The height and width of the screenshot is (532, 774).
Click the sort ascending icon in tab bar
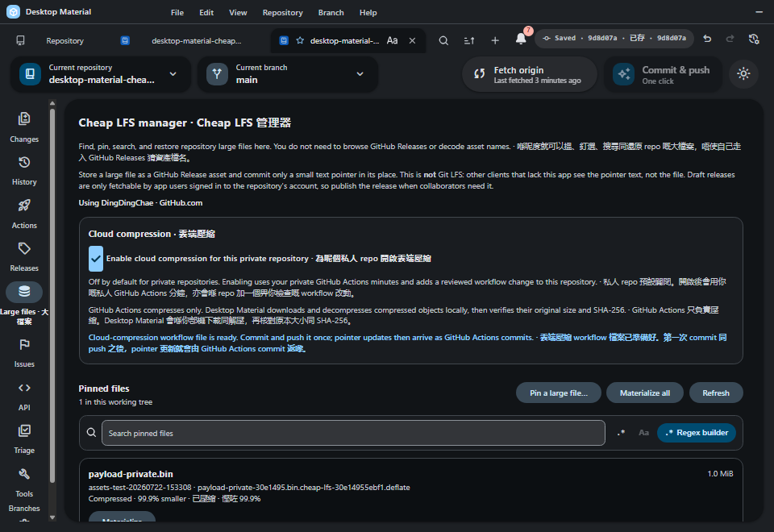pos(469,40)
